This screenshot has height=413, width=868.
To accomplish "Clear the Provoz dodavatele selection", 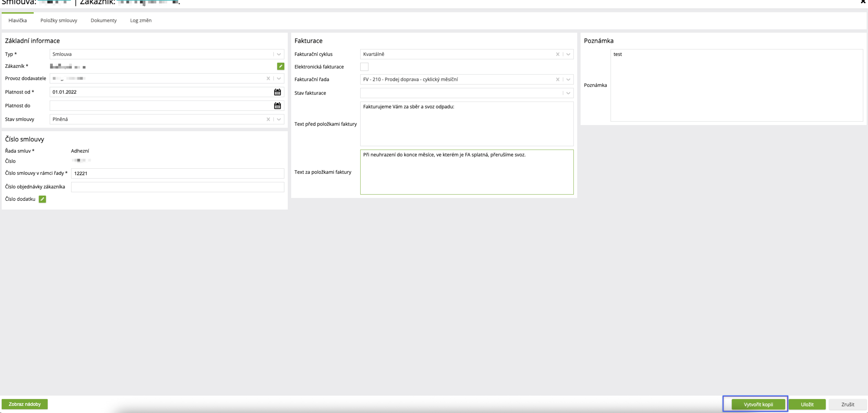I will coord(268,79).
